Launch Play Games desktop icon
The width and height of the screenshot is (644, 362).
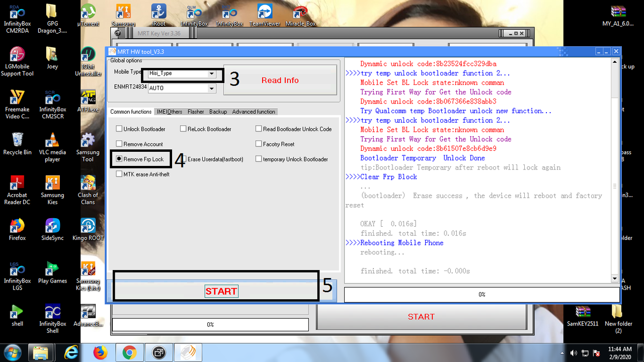(52, 272)
